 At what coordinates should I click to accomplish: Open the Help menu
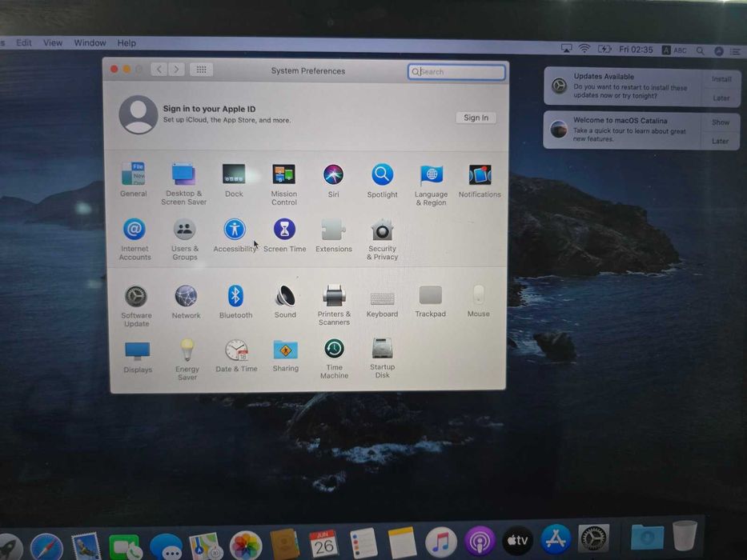click(x=127, y=43)
